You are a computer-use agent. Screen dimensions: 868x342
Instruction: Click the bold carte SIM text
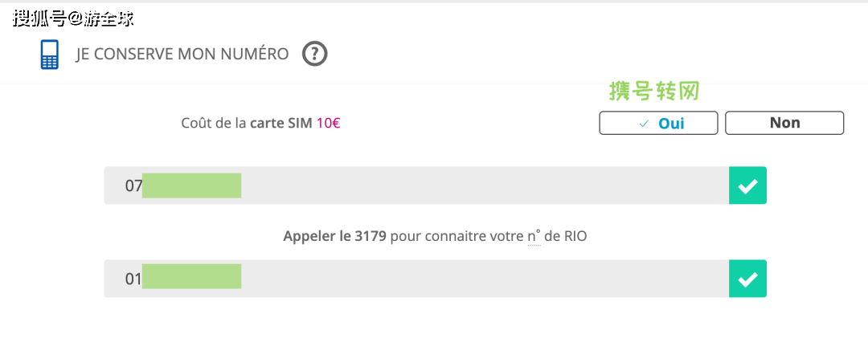point(281,124)
